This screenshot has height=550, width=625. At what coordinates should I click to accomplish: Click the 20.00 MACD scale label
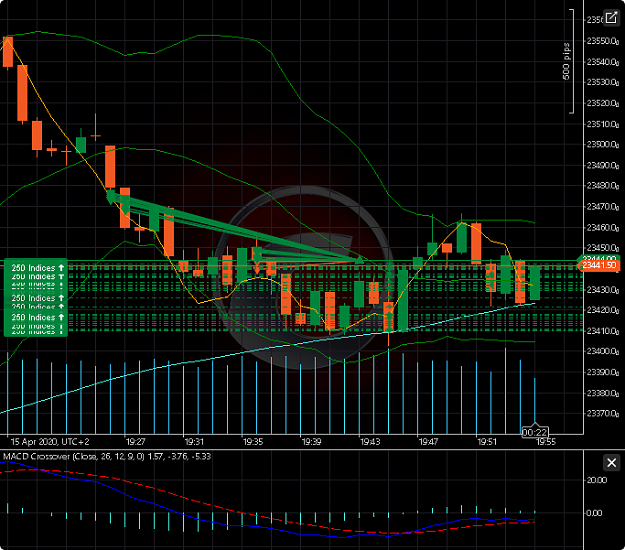[597, 480]
